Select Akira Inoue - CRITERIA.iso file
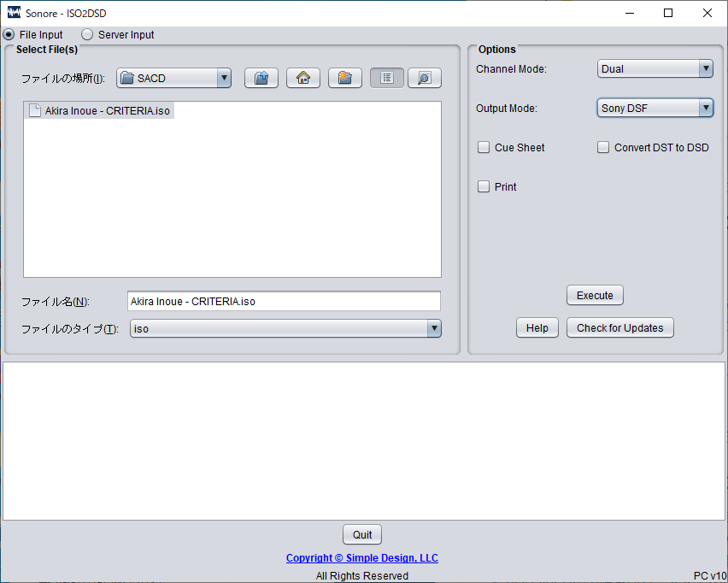This screenshot has height=583, width=728. coord(99,110)
